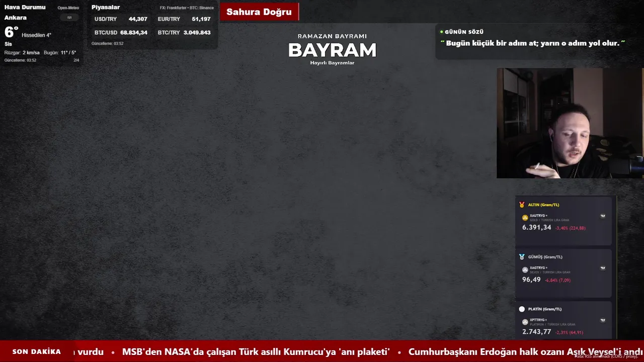Open the MSB'den NASA'da çalışan Türk headline

(256, 352)
